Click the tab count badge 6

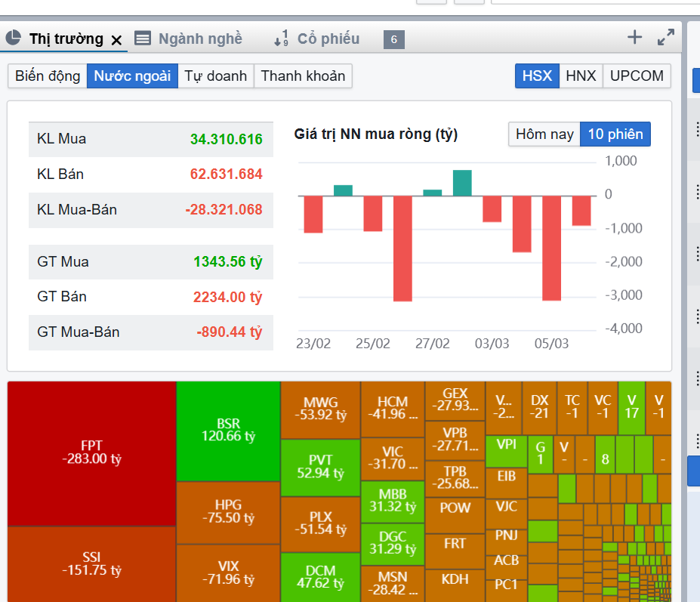tap(393, 39)
